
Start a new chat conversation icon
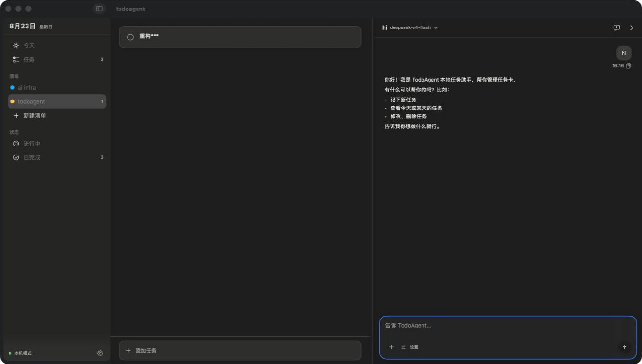616,27
